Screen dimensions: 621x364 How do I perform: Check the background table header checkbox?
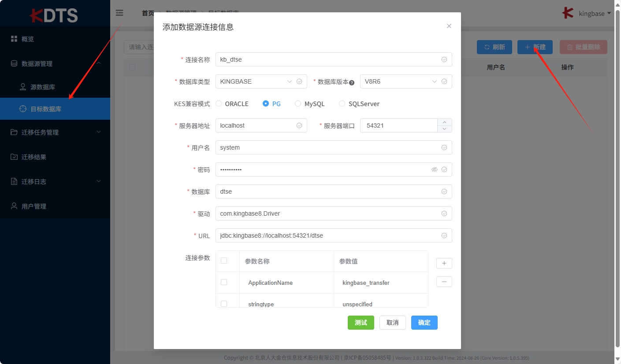[132, 67]
